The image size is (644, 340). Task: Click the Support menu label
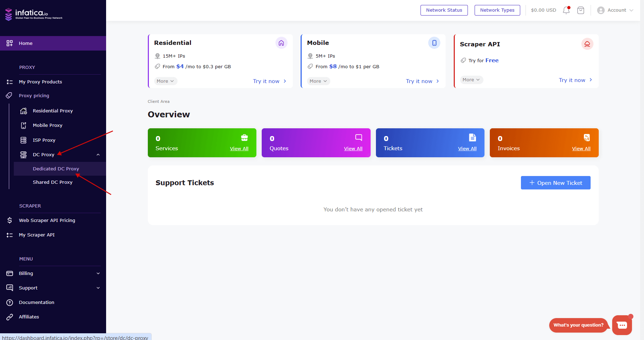click(28, 288)
